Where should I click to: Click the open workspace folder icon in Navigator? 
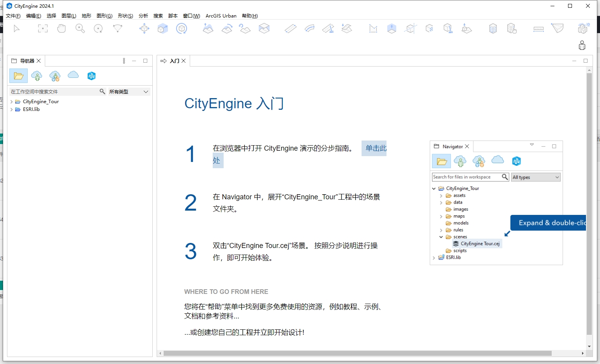click(x=18, y=76)
